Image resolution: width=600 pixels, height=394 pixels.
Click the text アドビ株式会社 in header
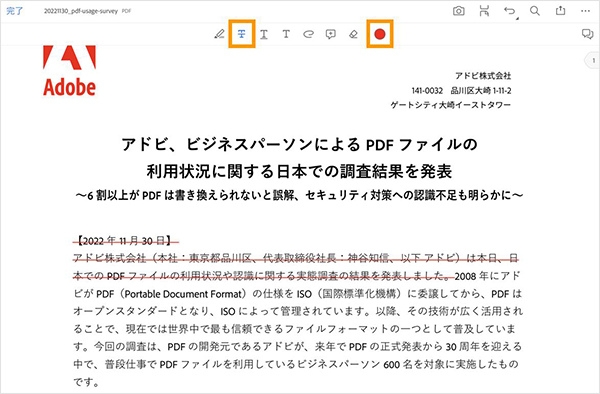tap(483, 76)
